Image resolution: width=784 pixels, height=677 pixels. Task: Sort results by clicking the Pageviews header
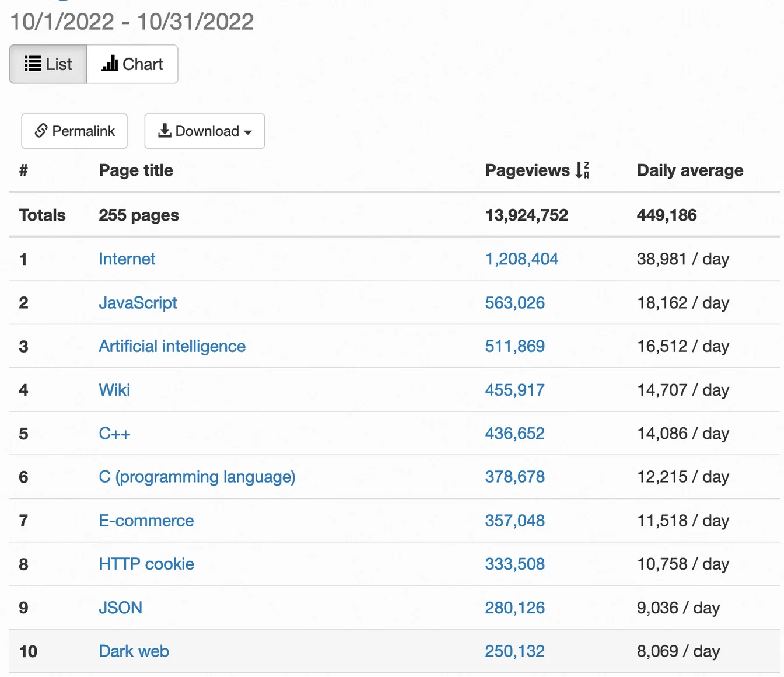point(525,170)
